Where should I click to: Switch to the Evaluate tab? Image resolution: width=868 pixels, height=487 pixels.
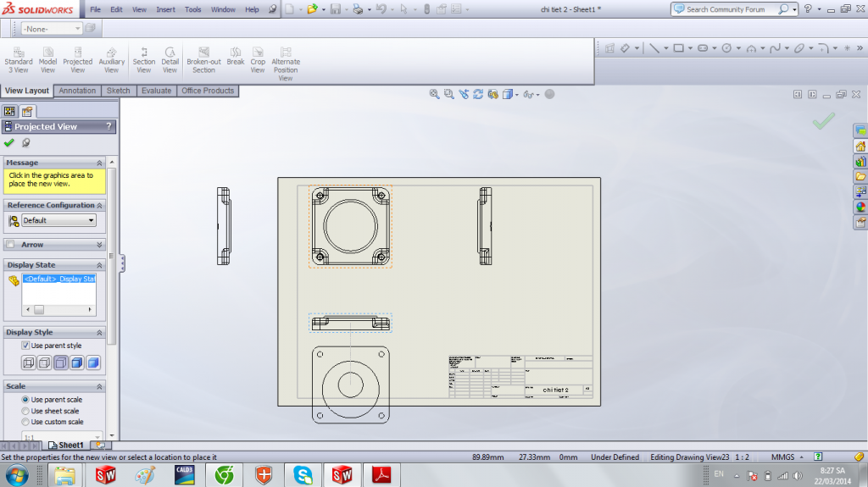156,91
